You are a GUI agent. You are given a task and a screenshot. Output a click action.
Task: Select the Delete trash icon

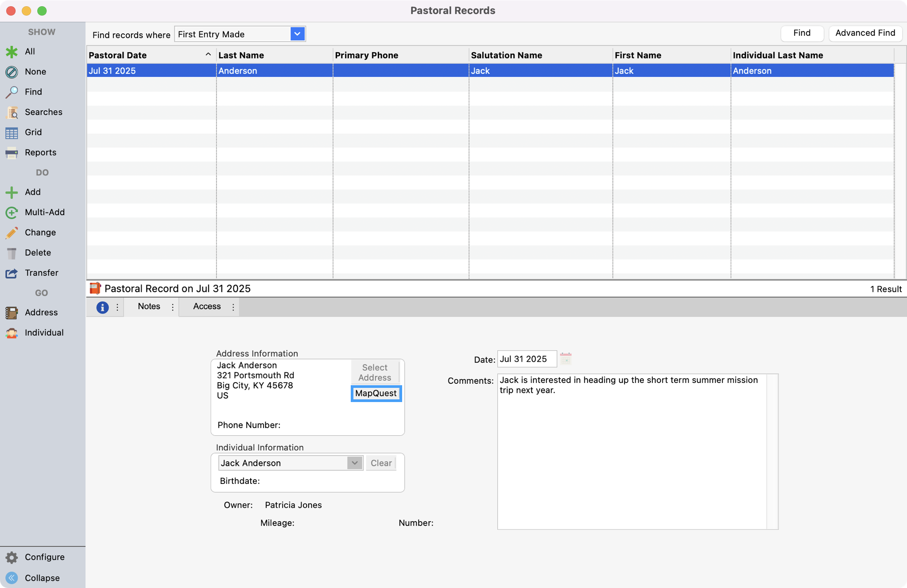coord(12,252)
